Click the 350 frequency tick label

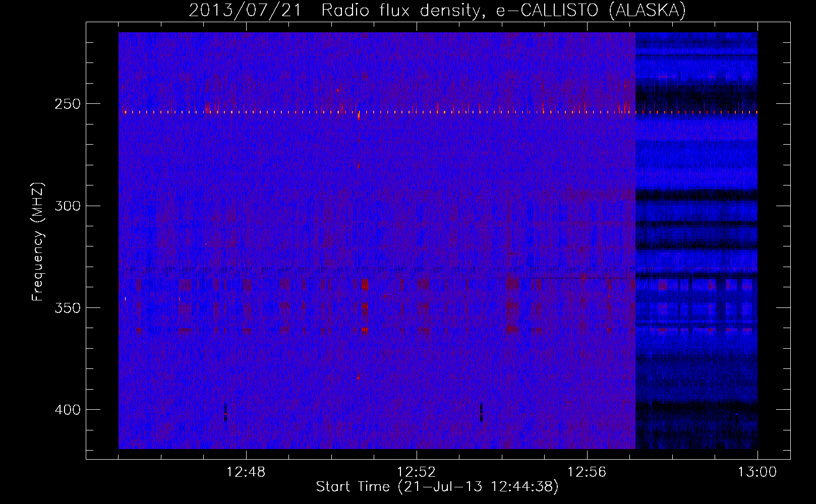tap(68, 308)
